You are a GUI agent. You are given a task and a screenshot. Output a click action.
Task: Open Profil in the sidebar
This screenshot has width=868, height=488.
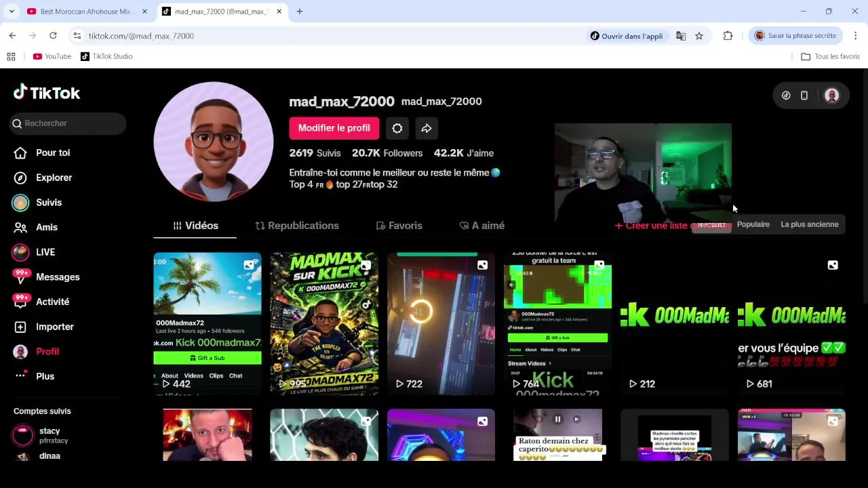click(37, 351)
